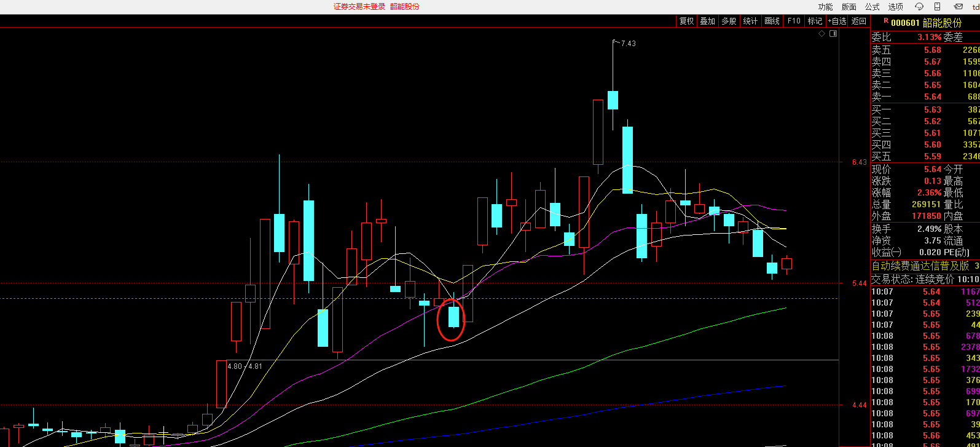Click the 买三 price 5.61
Viewport: 980px width, 447px height.
tap(933, 133)
